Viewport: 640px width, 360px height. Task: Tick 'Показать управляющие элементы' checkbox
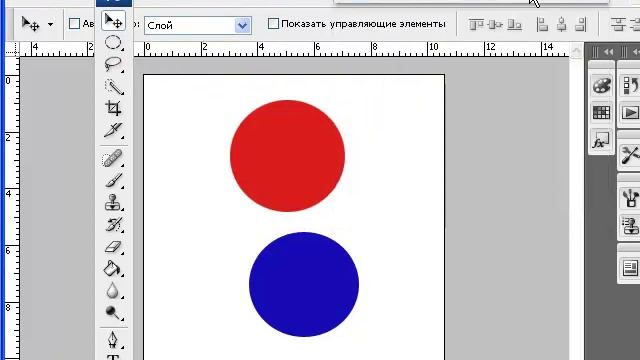273,24
